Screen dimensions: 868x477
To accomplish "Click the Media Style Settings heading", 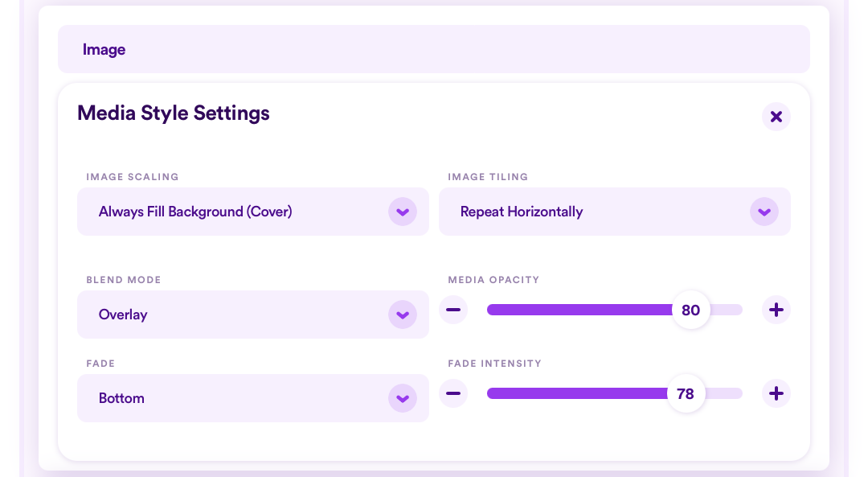I will coord(174,113).
